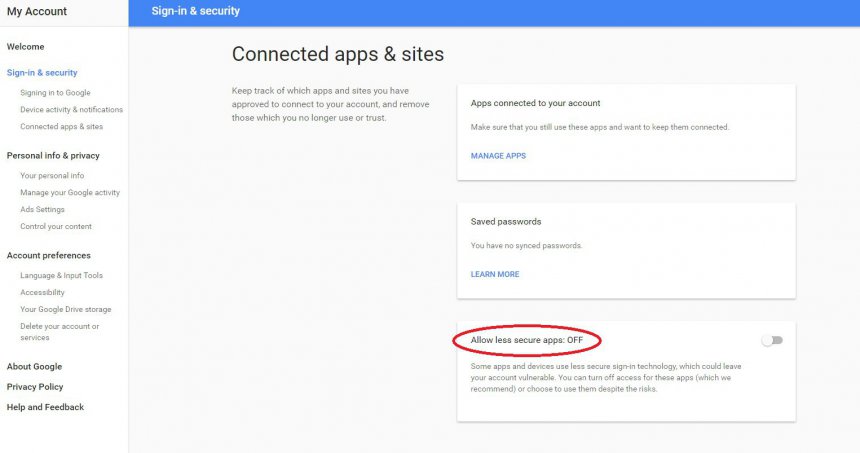The width and height of the screenshot is (860, 453).
Task: Select Ads Settings in the sidebar
Action: (x=42, y=209)
